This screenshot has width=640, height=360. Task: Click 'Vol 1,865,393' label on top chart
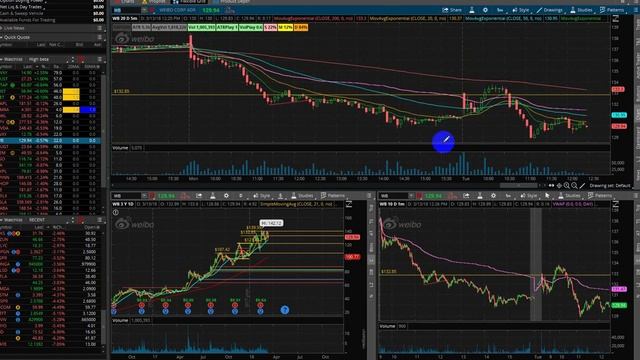(x=202, y=27)
